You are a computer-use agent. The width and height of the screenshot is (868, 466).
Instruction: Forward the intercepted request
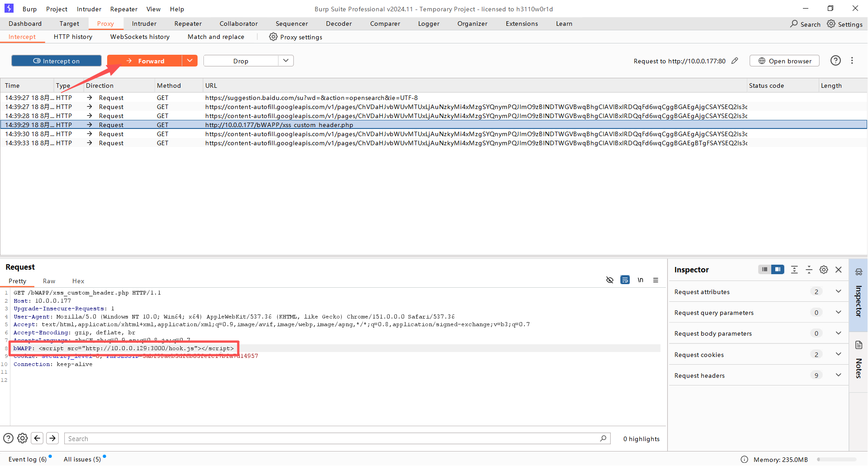coord(145,61)
